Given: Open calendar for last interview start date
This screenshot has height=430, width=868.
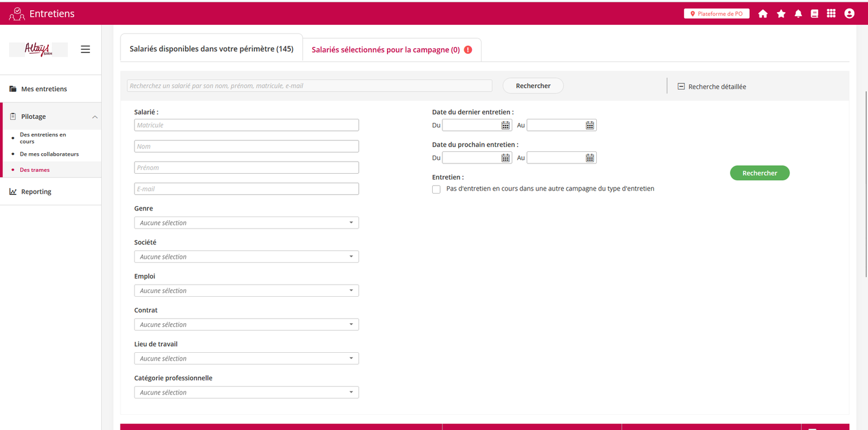Looking at the screenshot, I should 506,125.
